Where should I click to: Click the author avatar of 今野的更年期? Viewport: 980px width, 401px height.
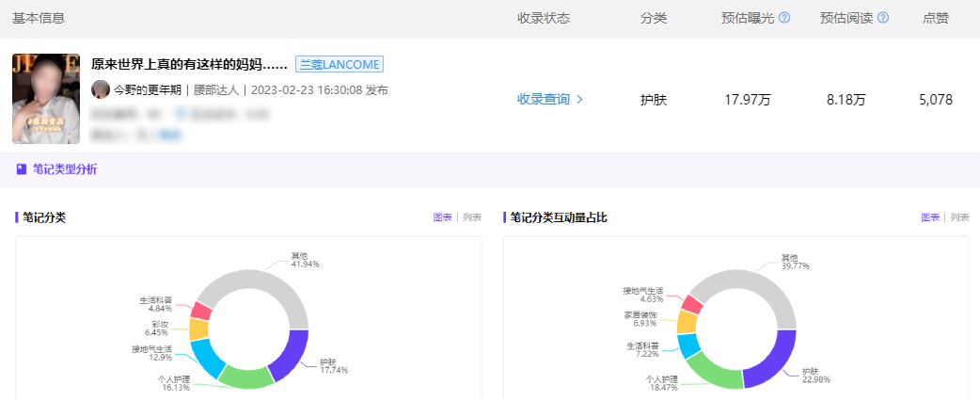(x=101, y=89)
